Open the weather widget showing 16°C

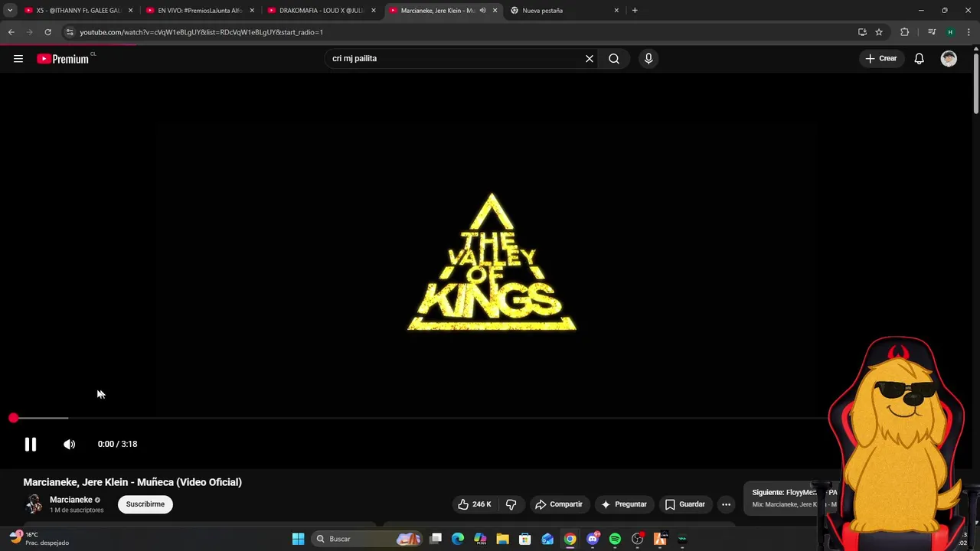click(x=38, y=539)
